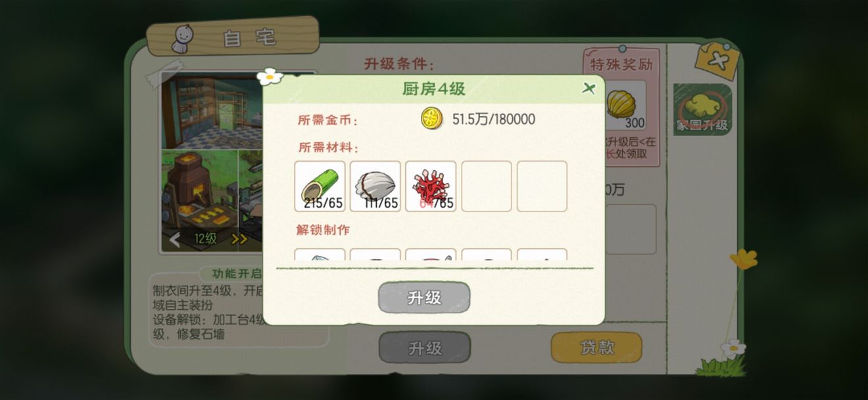Click the bamboo material slot

click(320, 187)
